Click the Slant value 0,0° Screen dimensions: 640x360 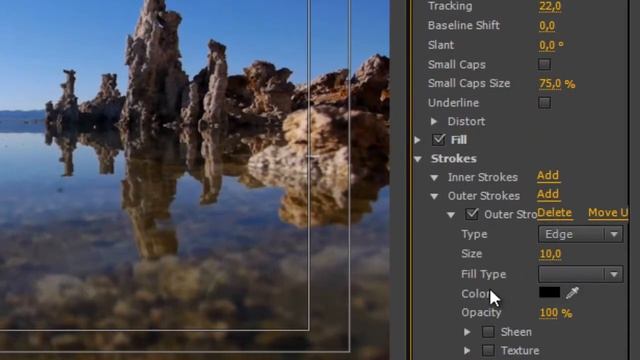(551, 45)
